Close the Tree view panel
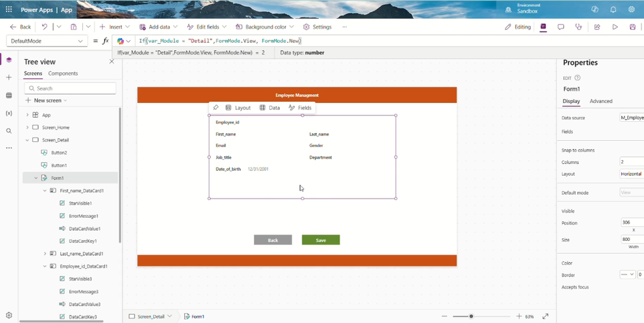644x323 pixels. click(112, 62)
